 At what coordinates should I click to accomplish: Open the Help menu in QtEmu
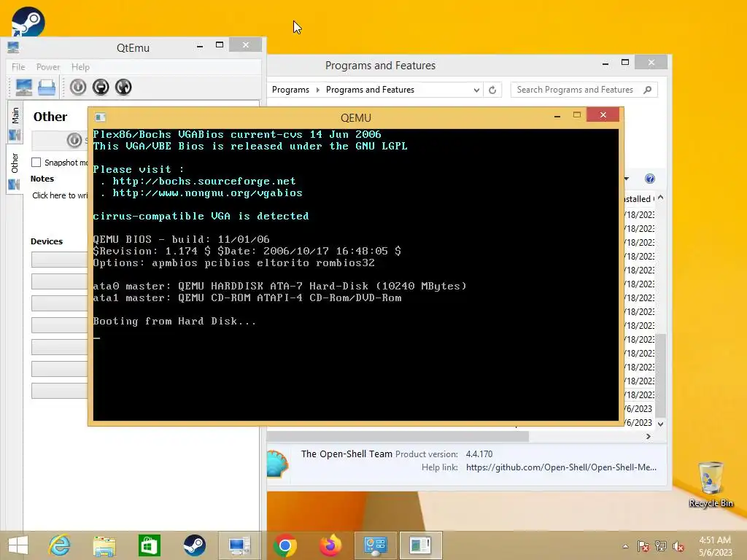(x=80, y=67)
